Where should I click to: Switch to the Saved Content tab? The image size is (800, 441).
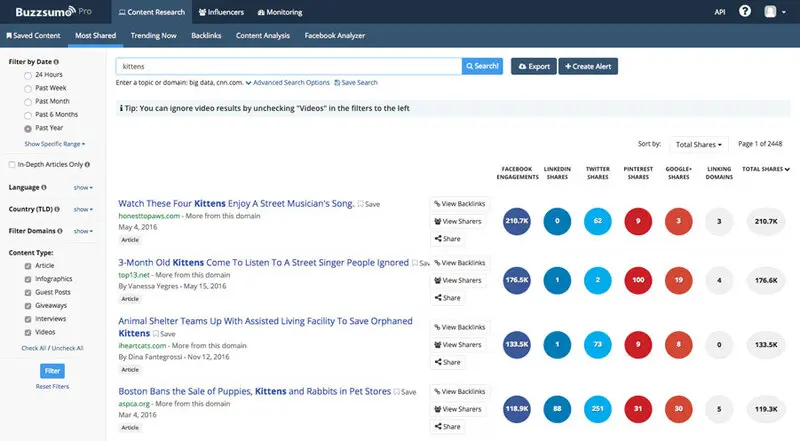point(33,35)
